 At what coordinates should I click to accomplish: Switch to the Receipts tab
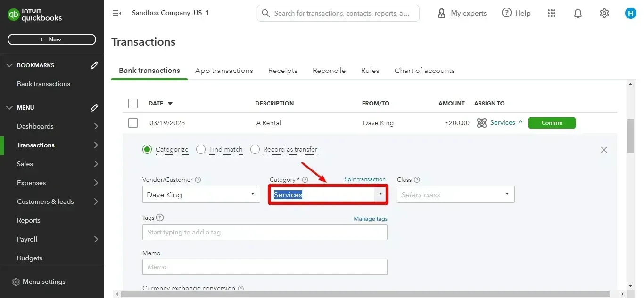coord(283,71)
